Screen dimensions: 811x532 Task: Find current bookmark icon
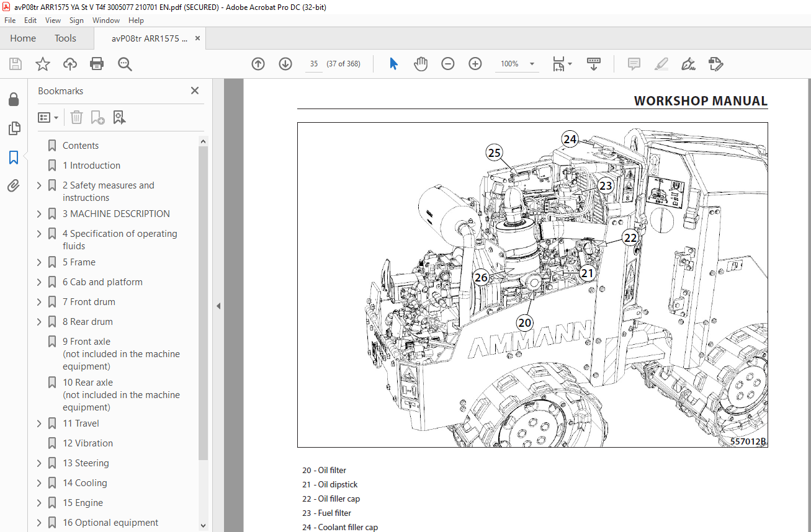120,117
